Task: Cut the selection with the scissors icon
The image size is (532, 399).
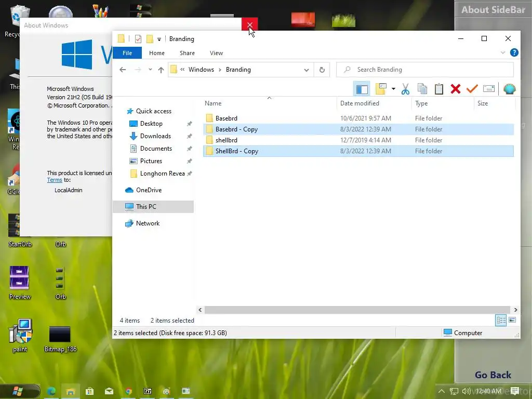Action: pyautogui.click(x=405, y=89)
